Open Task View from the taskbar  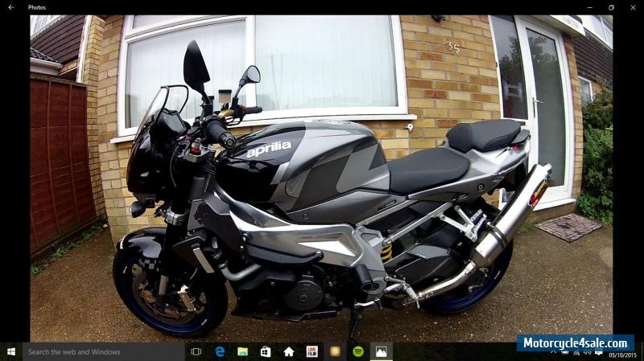click(196, 351)
